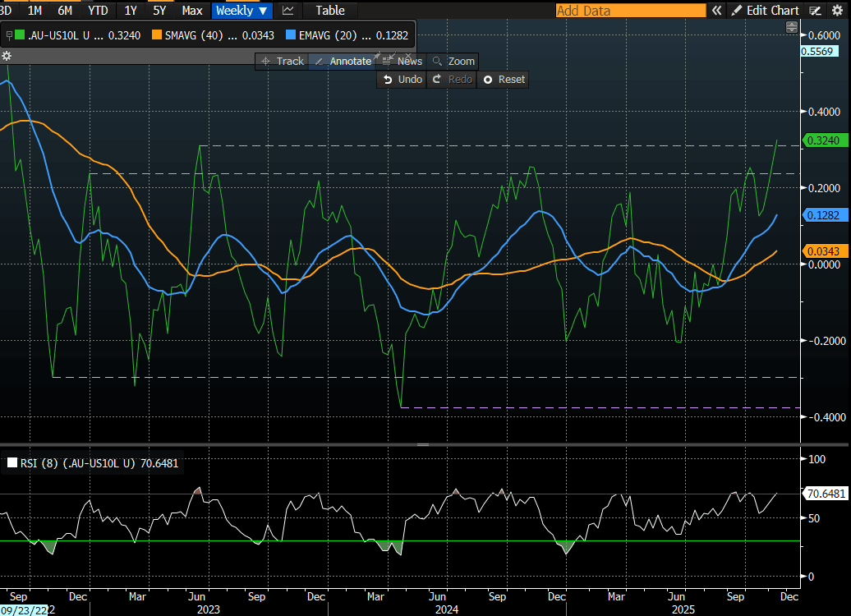The width and height of the screenshot is (851, 616).
Task: Click the blue EMAVG (20) color swatch
Action: tap(292, 36)
